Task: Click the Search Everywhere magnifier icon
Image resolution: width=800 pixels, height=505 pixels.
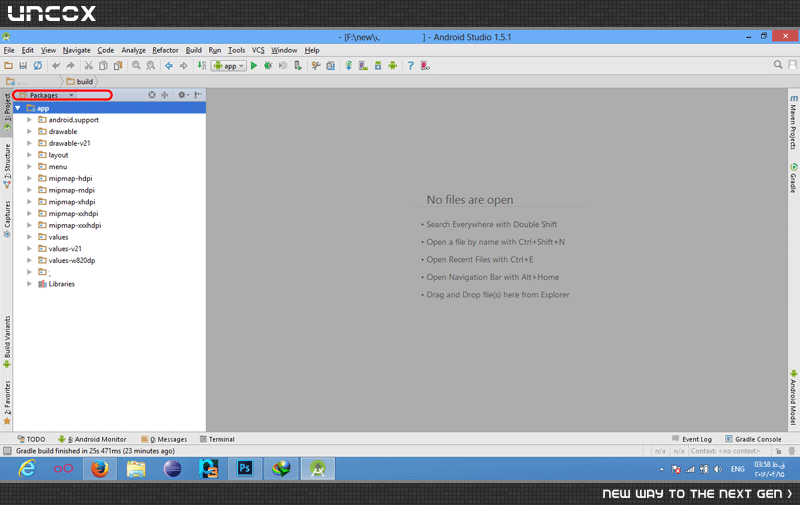Action: pyautogui.click(x=778, y=65)
